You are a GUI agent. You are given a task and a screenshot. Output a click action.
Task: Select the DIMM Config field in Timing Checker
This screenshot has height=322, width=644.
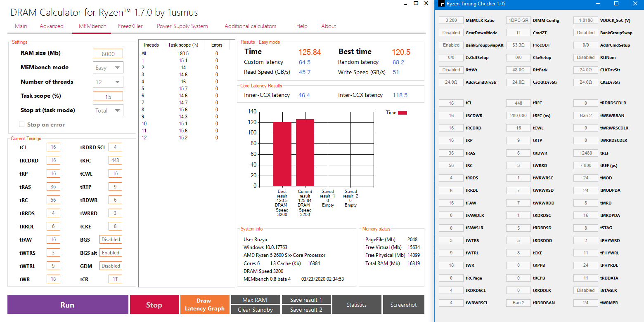[519, 20]
